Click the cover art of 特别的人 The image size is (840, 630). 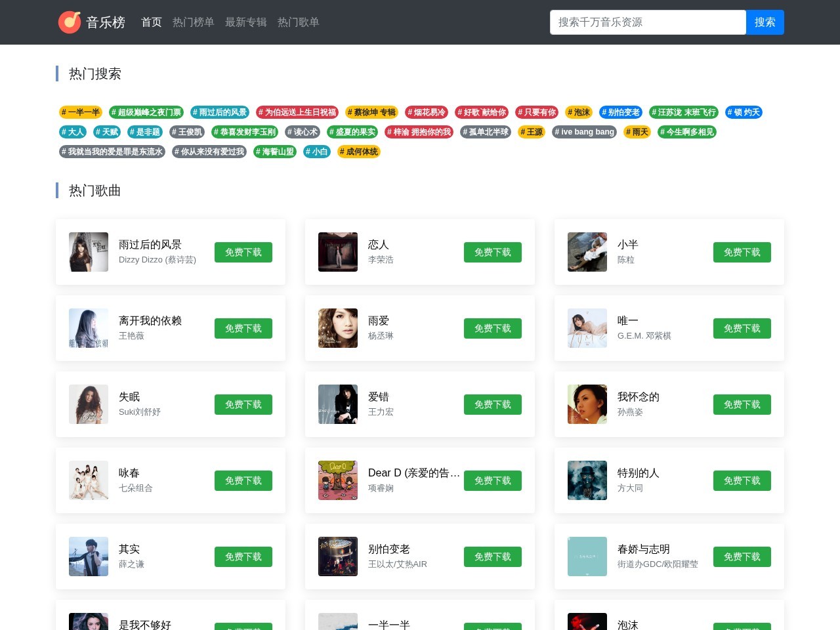pyautogui.click(x=587, y=480)
